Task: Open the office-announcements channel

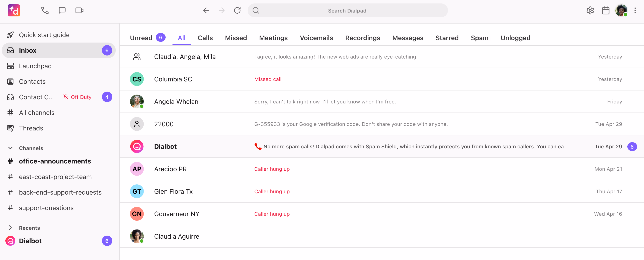Action: (55, 161)
